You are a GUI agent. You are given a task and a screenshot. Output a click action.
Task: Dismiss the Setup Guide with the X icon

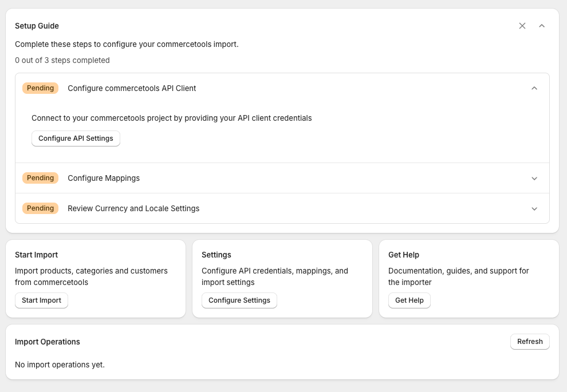pos(522,26)
